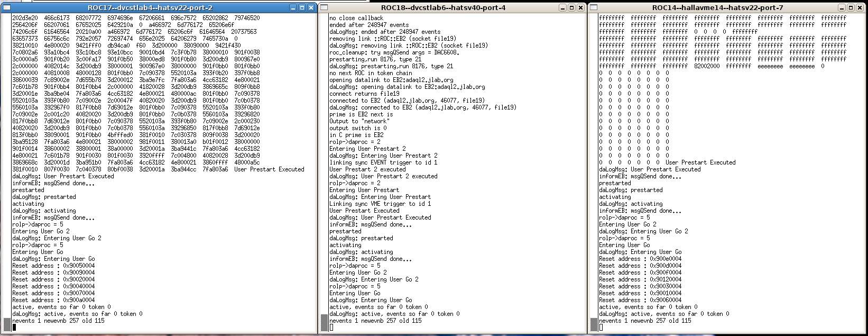Click 'roc_cleanup: try msgQSend args' line in ROC18
The height and width of the screenshot is (336, 868).
coord(394,52)
